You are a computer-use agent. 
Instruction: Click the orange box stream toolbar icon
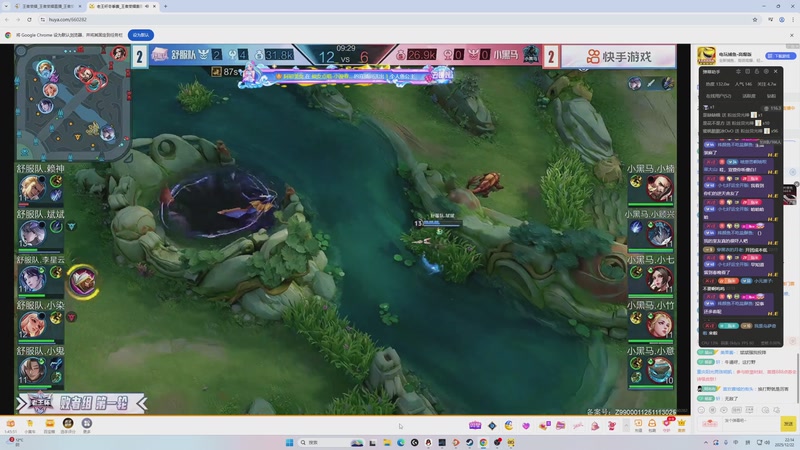(x=49, y=423)
